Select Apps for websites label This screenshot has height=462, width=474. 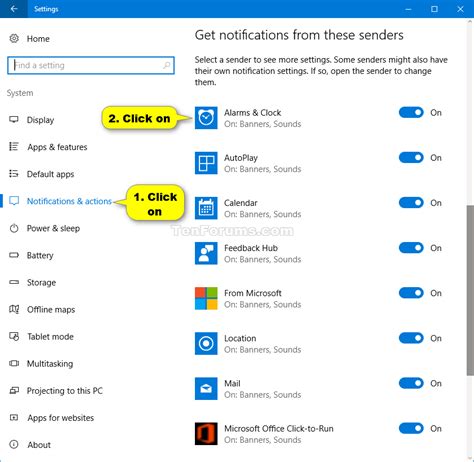61,417
